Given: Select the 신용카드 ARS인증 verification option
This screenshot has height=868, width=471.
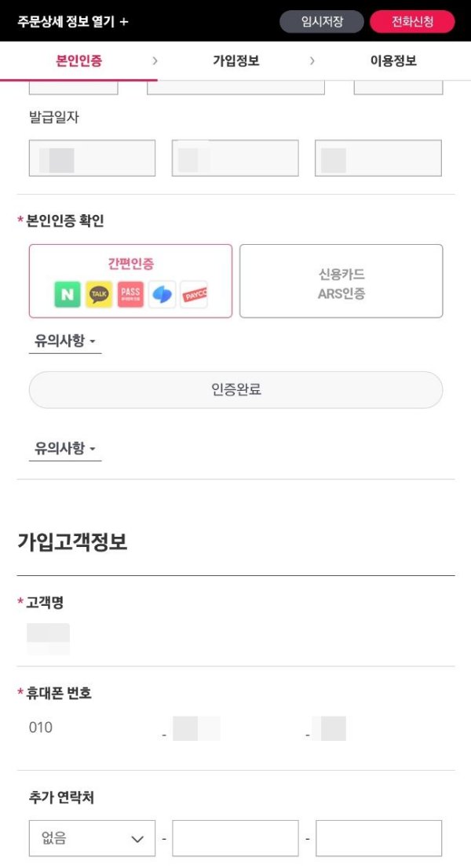Looking at the screenshot, I should click(341, 280).
